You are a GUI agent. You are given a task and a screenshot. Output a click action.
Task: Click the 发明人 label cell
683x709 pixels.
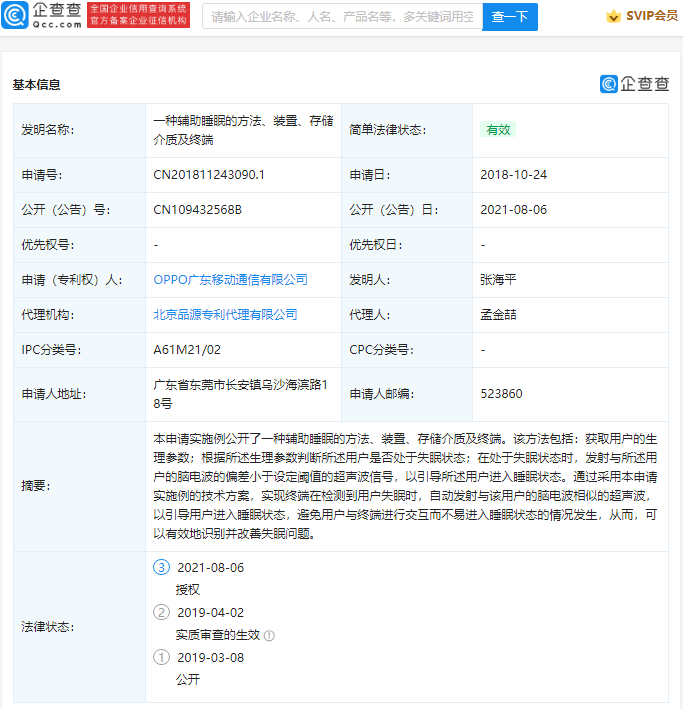tap(407, 280)
